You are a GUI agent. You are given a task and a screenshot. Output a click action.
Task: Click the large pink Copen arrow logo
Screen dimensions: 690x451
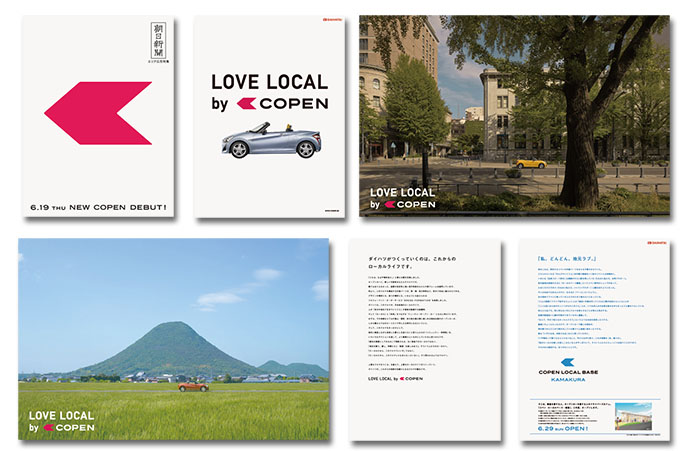98,113
